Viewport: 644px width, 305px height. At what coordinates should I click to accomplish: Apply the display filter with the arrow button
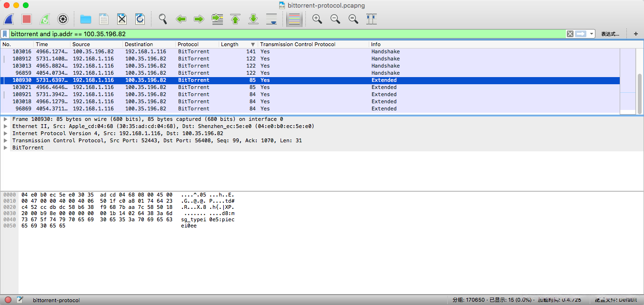pos(581,34)
